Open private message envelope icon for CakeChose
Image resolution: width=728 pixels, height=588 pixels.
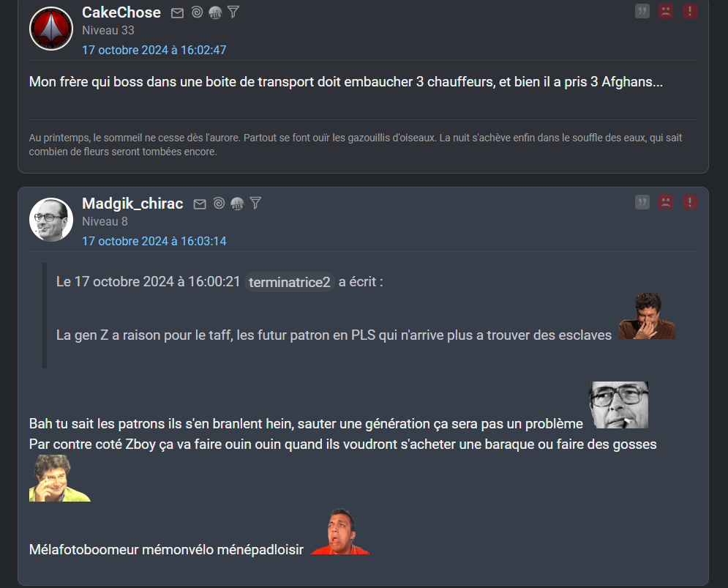177,13
